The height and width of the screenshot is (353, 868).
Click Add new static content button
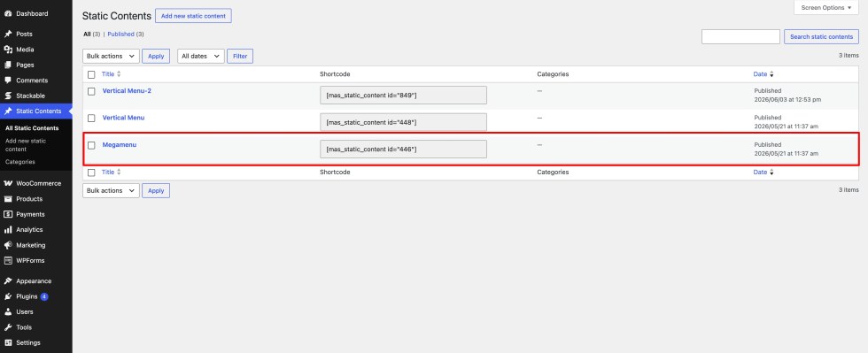(193, 16)
